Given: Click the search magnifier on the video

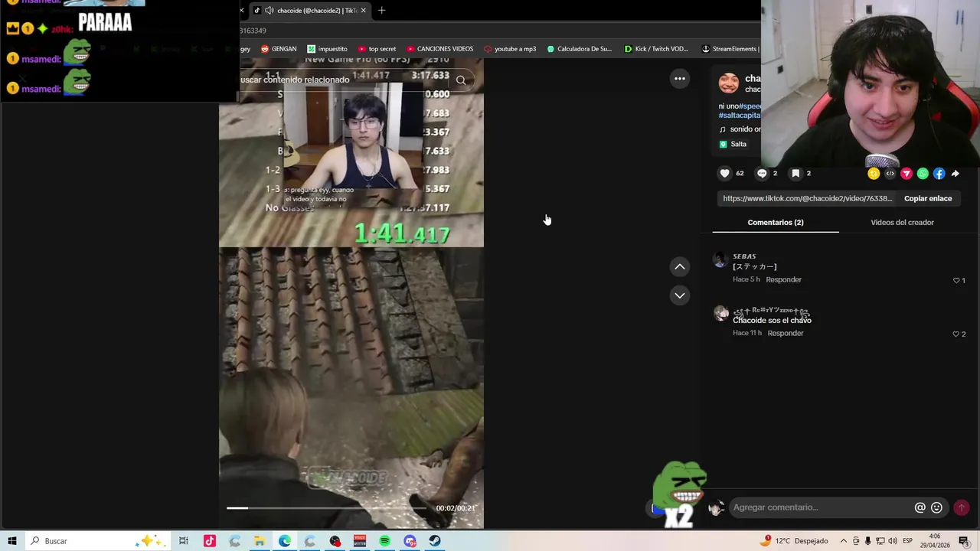Looking at the screenshot, I should coord(461,80).
